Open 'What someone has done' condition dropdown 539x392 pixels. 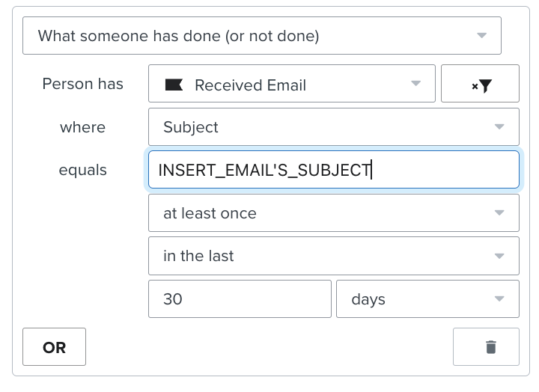(x=261, y=35)
